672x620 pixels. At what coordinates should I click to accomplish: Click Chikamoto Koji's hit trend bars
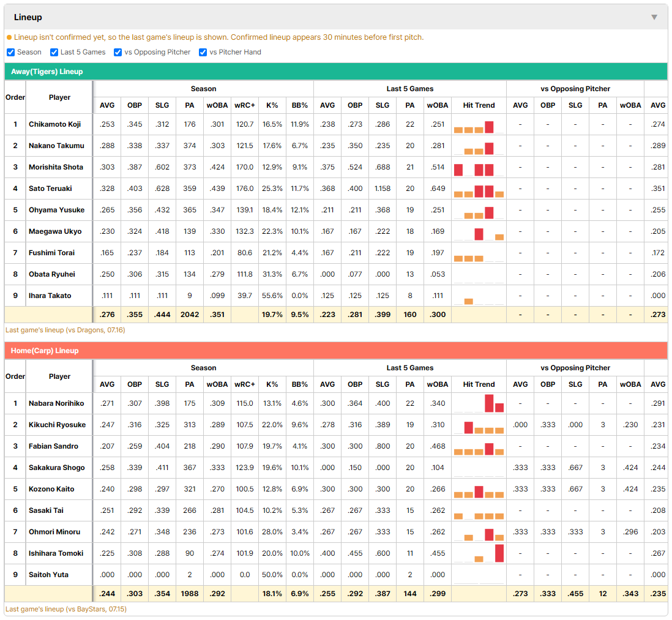click(479, 124)
